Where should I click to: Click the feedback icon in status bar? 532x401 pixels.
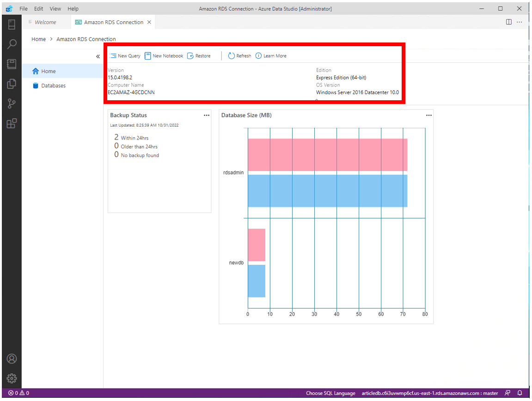[507, 393]
